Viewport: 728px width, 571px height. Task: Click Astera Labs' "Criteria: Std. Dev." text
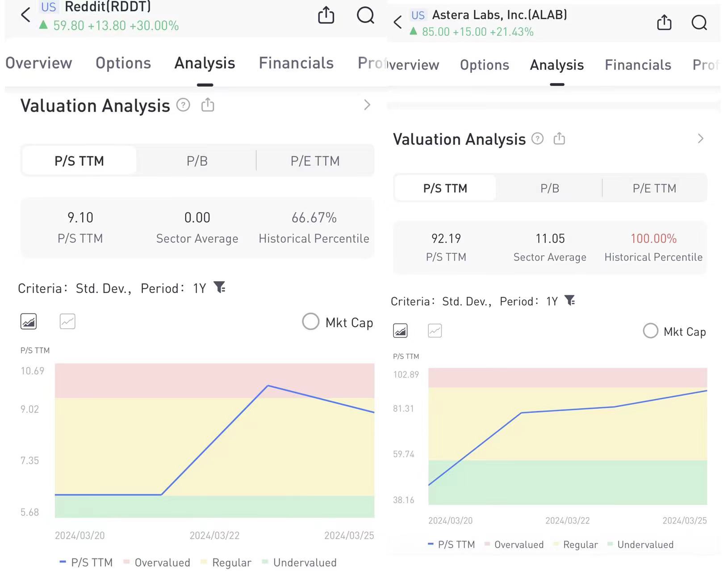tap(441, 301)
